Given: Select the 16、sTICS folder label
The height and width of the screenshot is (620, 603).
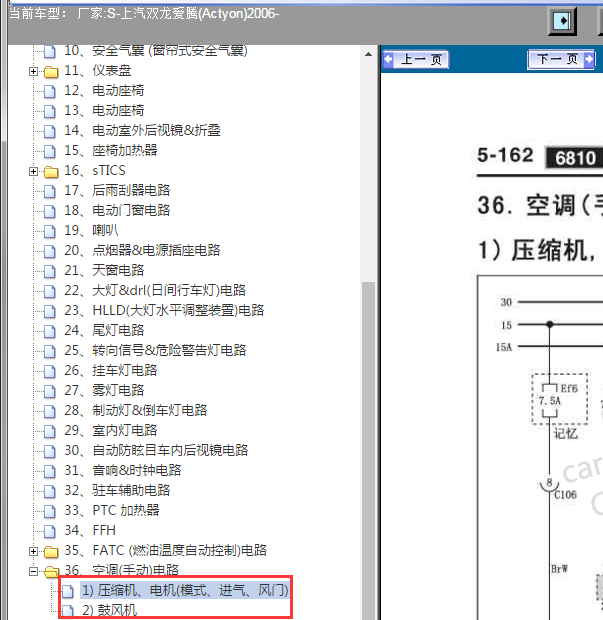Looking at the screenshot, I should pyautogui.click(x=95, y=170).
